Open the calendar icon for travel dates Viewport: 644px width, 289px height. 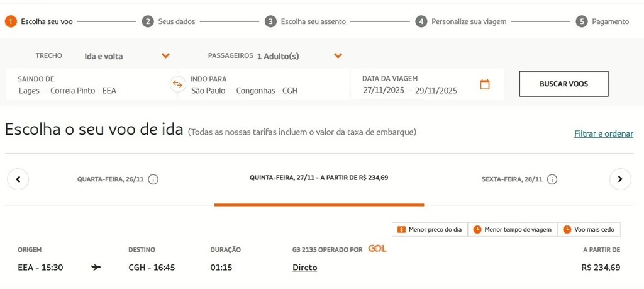(485, 84)
